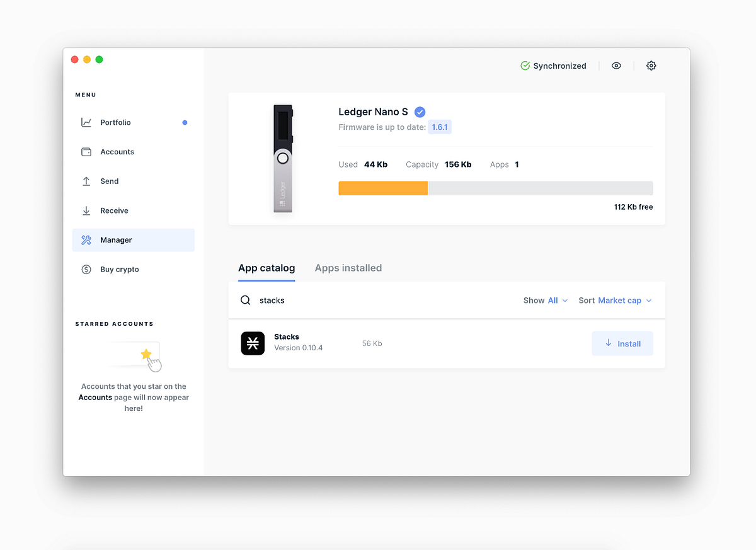Click the Synchronized status label

559,65
